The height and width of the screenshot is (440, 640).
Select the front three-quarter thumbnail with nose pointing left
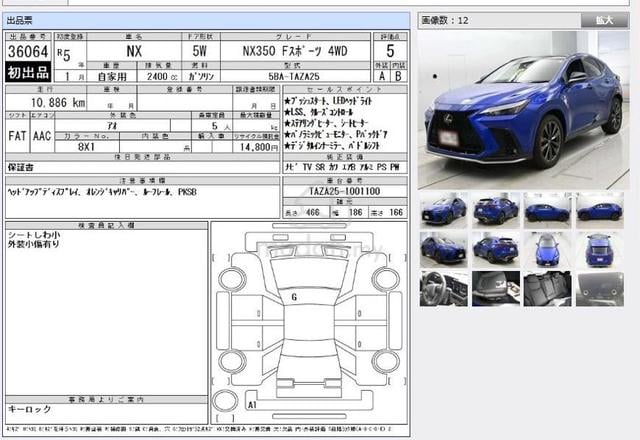(x=444, y=211)
